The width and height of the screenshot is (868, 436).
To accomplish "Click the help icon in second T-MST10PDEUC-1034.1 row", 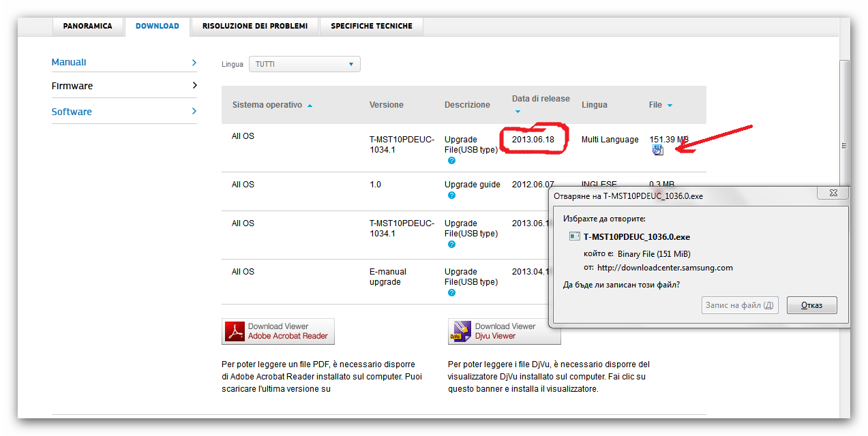I will (451, 245).
